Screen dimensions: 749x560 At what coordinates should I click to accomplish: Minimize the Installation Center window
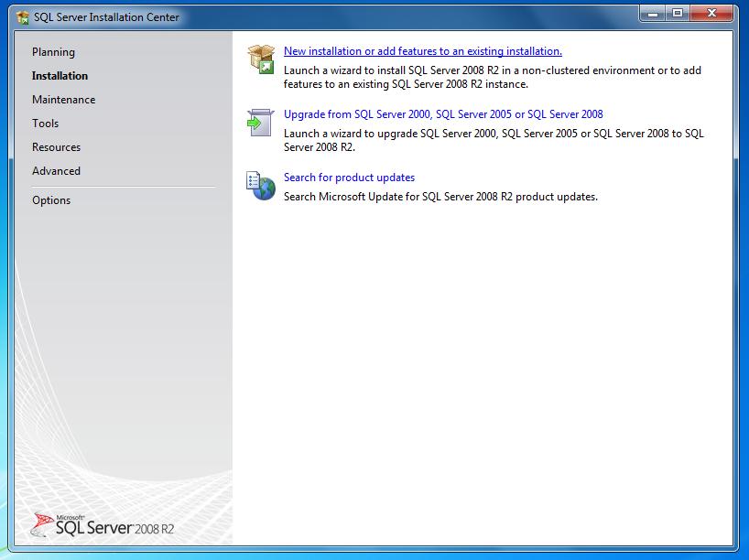[653, 14]
